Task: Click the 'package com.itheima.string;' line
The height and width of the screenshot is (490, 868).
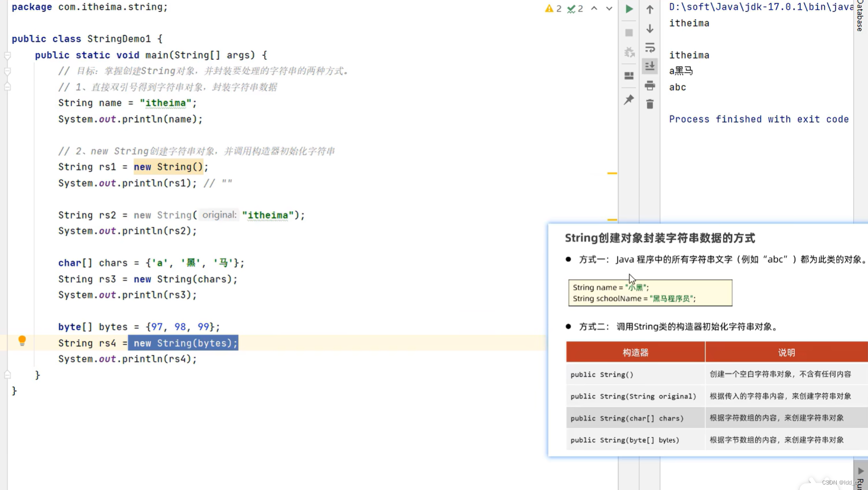Action: pos(90,7)
